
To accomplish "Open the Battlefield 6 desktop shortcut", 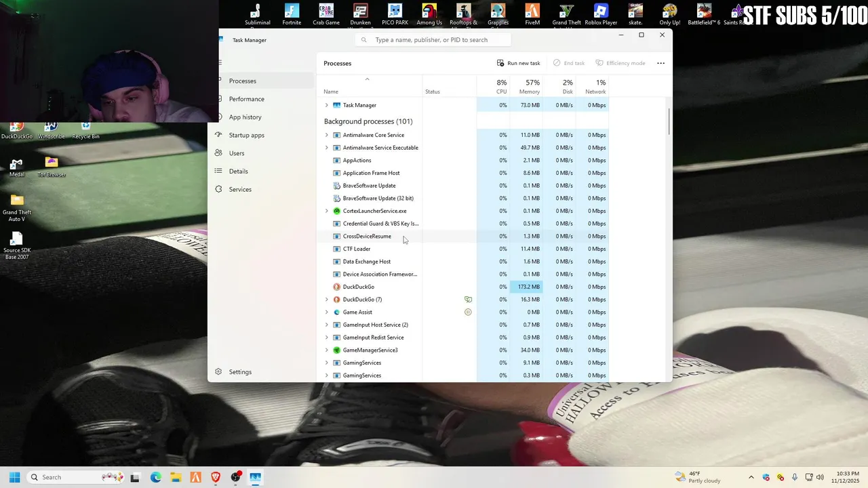I will point(704,15).
